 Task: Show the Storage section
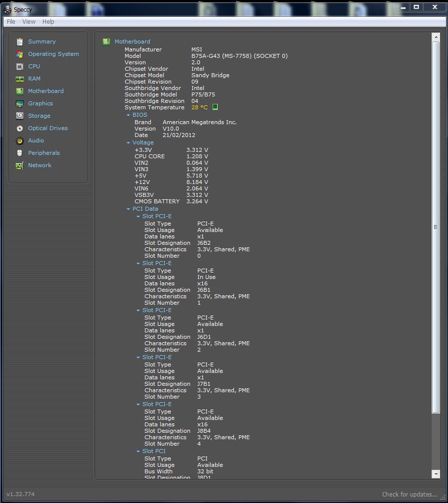tap(39, 116)
